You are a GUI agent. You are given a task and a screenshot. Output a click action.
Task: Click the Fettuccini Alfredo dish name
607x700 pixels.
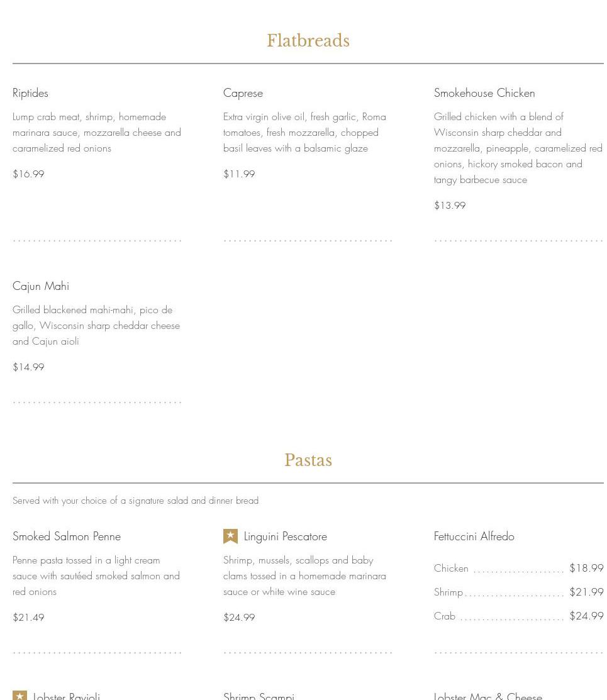click(474, 536)
